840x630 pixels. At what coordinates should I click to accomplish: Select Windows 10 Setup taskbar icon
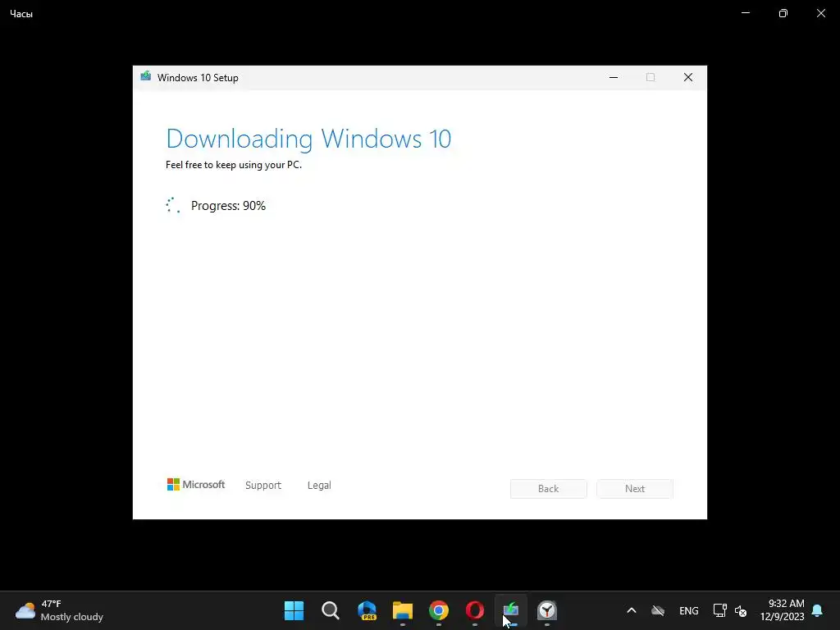click(510, 610)
